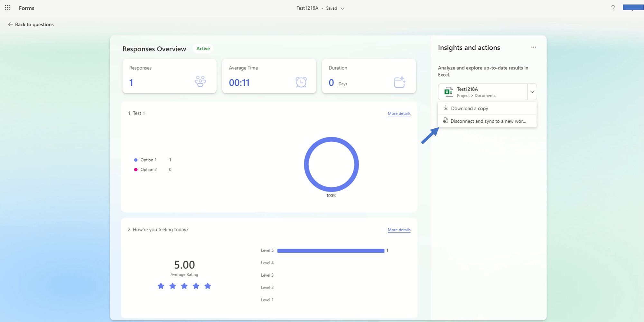Click the responses people icon

click(x=200, y=81)
